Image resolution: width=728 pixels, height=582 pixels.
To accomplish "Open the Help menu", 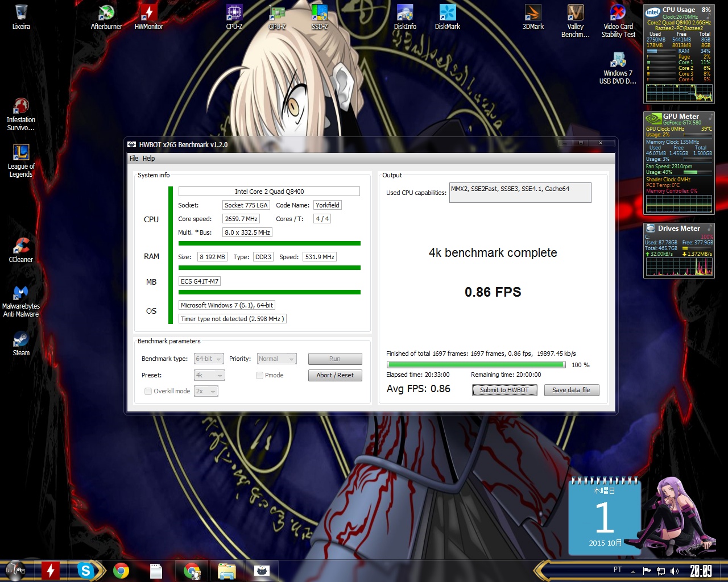I will [148, 159].
